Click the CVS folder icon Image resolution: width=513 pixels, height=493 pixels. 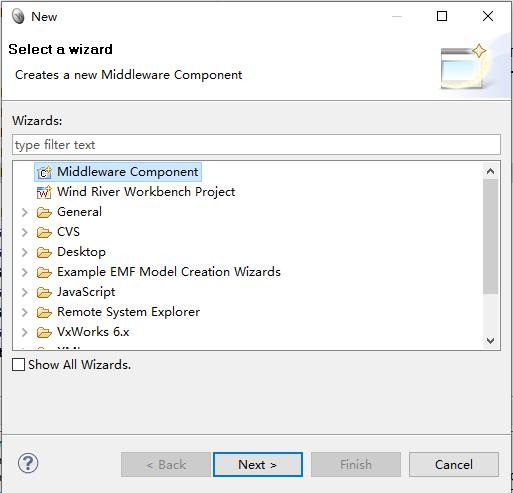[44, 232]
